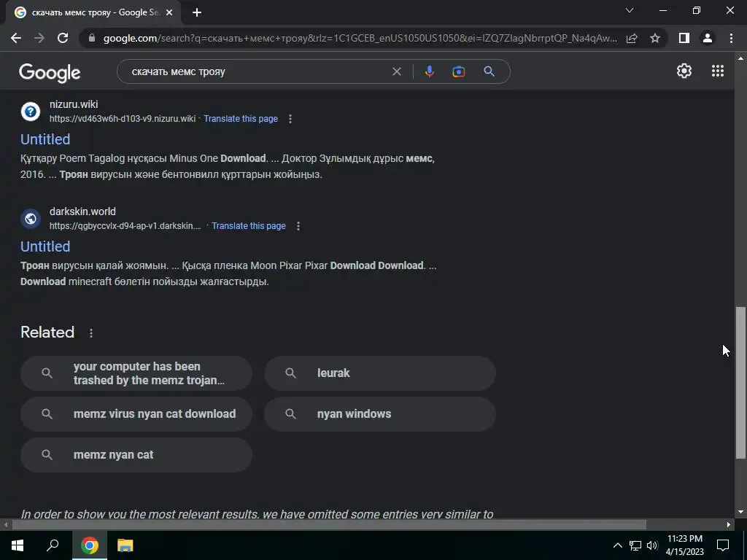Start voice search with microphone icon
The width and height of the screenshot is (747, 560).
coord(429,71)
